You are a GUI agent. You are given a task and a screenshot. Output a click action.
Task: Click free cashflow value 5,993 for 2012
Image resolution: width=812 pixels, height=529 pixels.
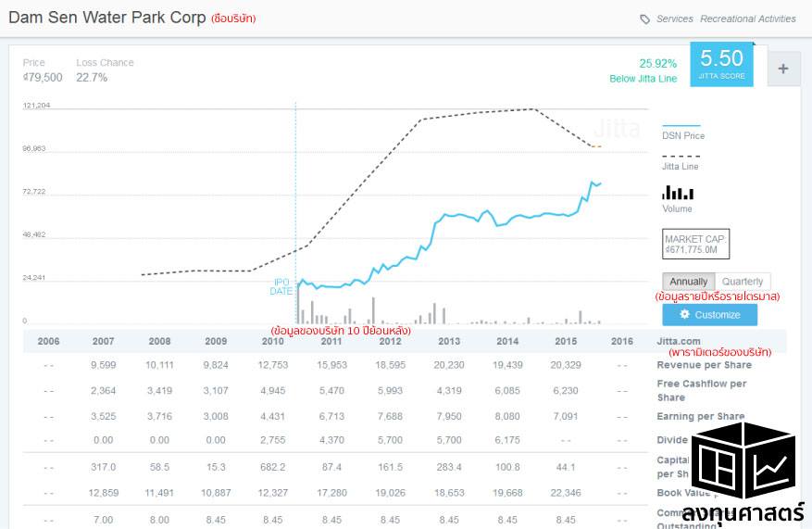(391, 391)
